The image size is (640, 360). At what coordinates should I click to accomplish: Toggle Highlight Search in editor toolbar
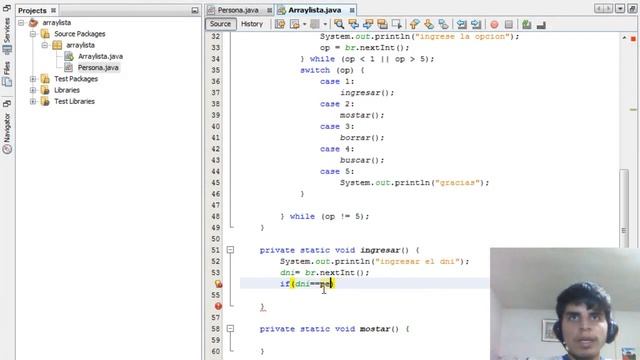click(382, 24)
